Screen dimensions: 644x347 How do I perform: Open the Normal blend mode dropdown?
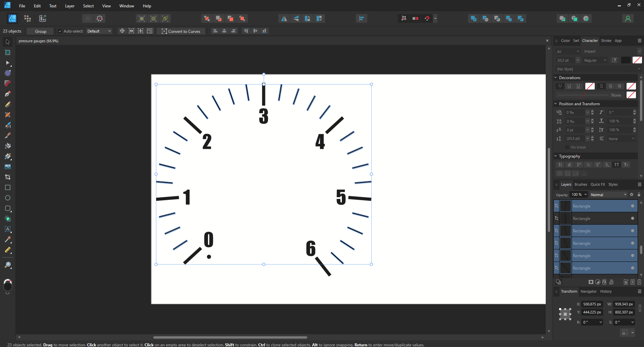click(608, 194)
